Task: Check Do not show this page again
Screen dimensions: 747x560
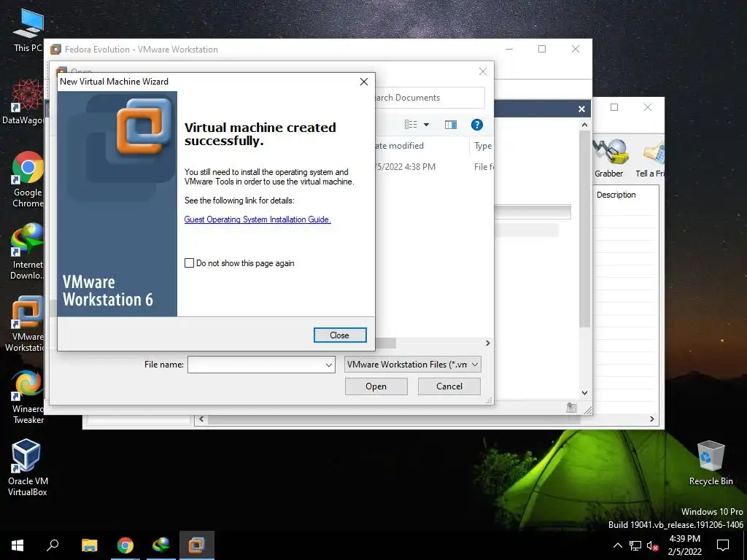Action: [189, 262]
